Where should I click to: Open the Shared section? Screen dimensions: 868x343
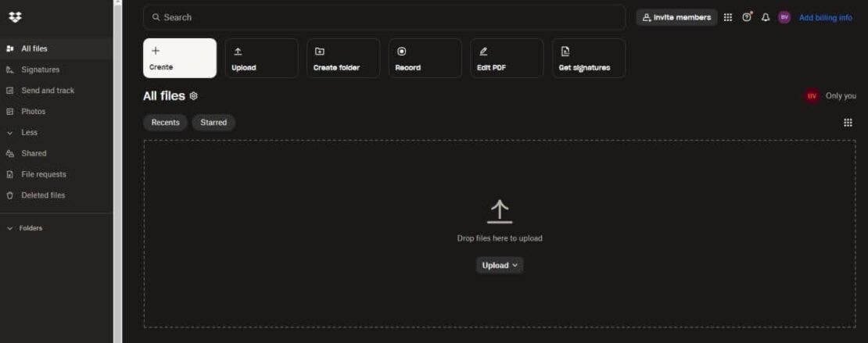point(56,154)
